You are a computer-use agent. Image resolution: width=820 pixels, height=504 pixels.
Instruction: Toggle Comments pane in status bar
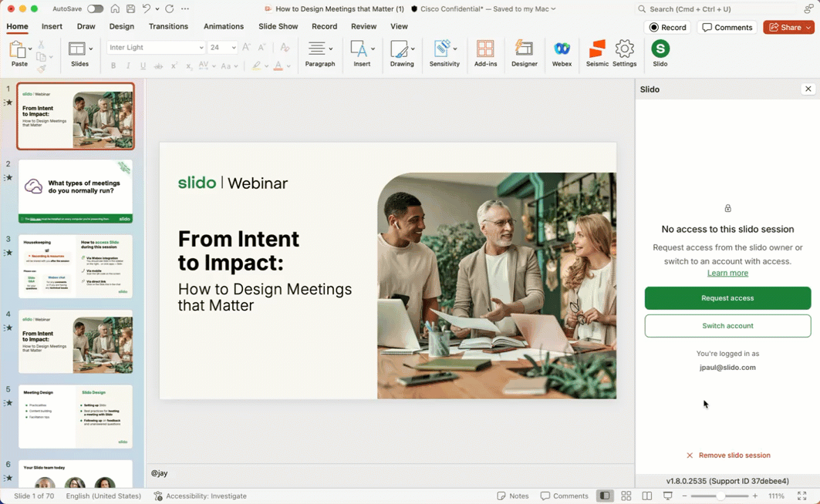tap(564, 496)
